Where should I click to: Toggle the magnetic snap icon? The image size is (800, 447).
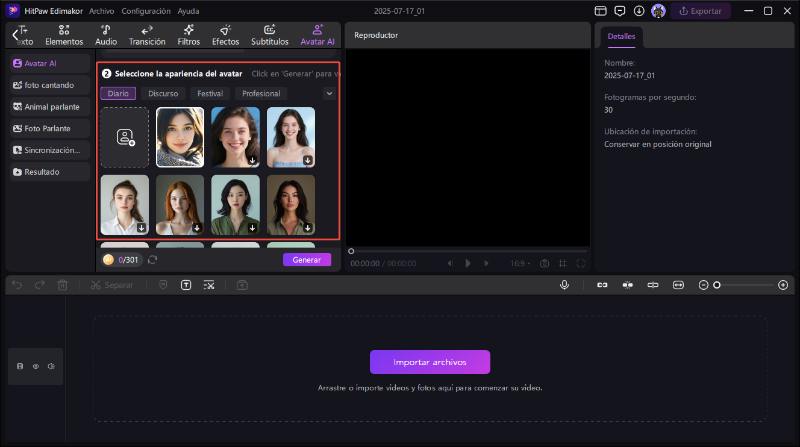coord(628,285)
